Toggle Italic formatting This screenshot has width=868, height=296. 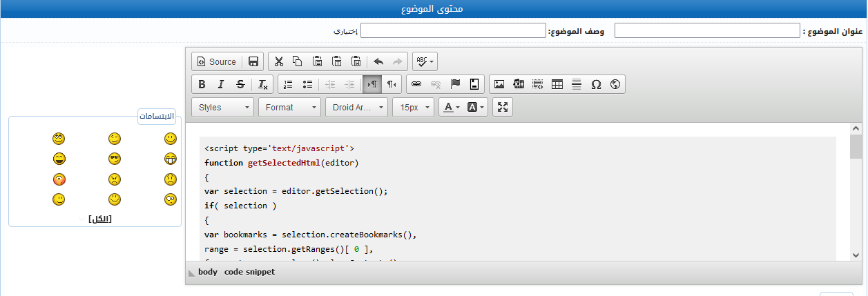tap(221, 84)
